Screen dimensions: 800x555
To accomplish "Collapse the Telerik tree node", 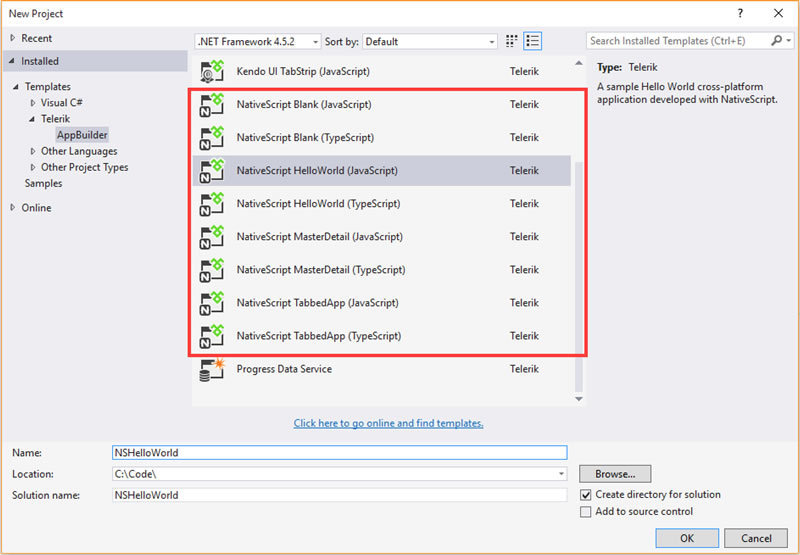I will pos(32,119).
